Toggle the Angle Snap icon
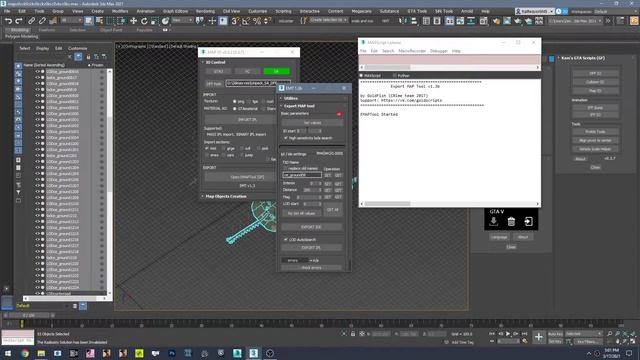Screen dimensions: 640x360 click(246, 21)
